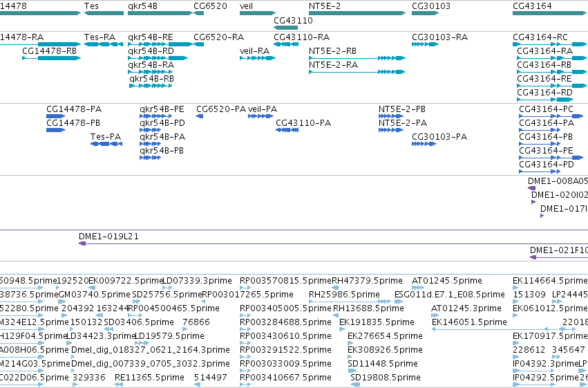Click the veil gene label
Viewport: 588px width, 388px height.
tap(247, 6)
